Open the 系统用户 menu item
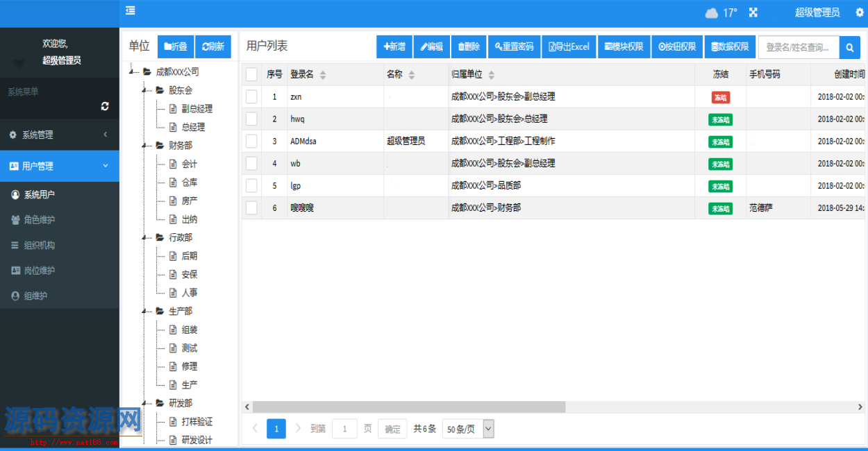This screenshot has height=451, width=868. click(60, 195)
